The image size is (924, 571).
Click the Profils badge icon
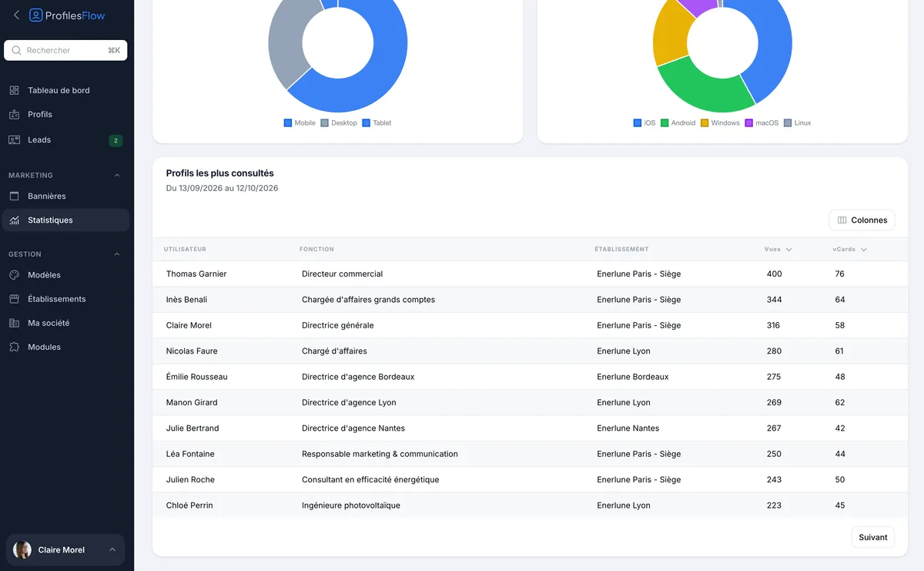(14, 114)
